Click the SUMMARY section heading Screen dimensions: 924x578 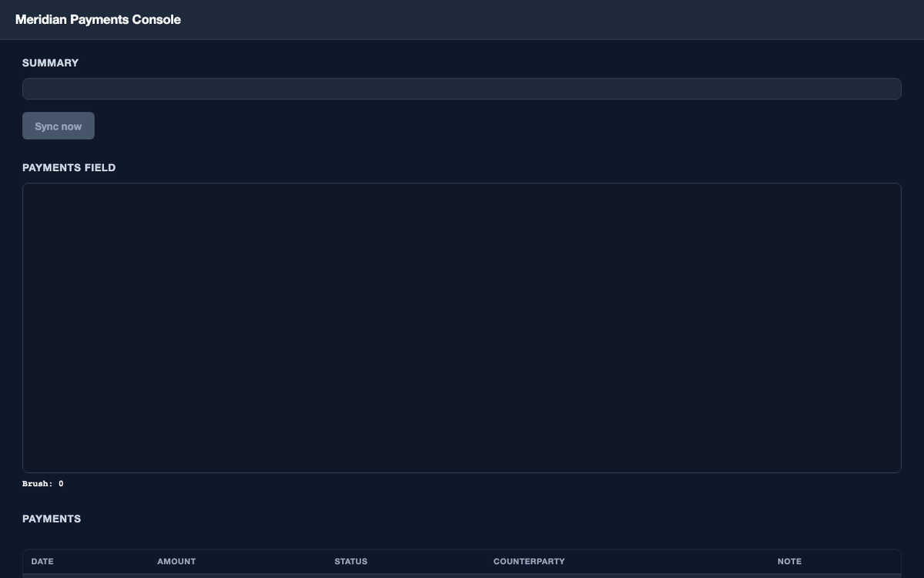(51, 62)
